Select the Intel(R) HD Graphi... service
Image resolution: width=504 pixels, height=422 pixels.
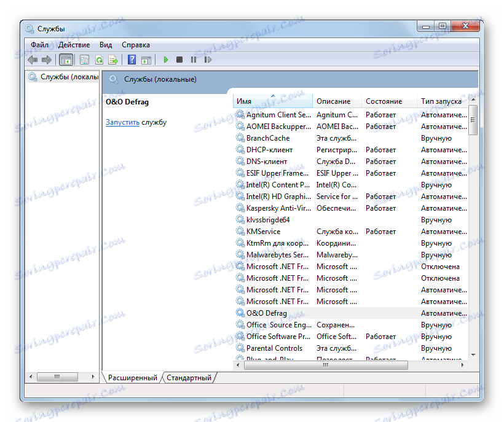coord(351,196)
